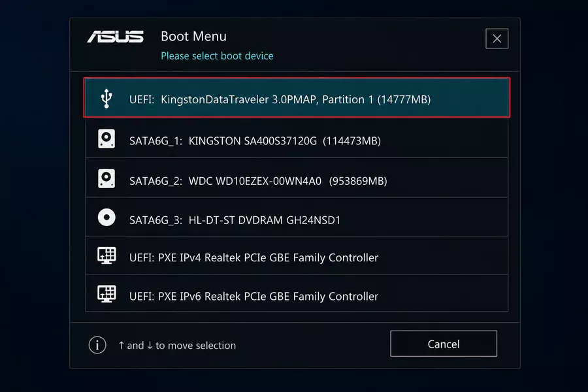This screenshot has height=392, width=588.
Task: Click the 'Please select boot device' text
Action: 217,56
